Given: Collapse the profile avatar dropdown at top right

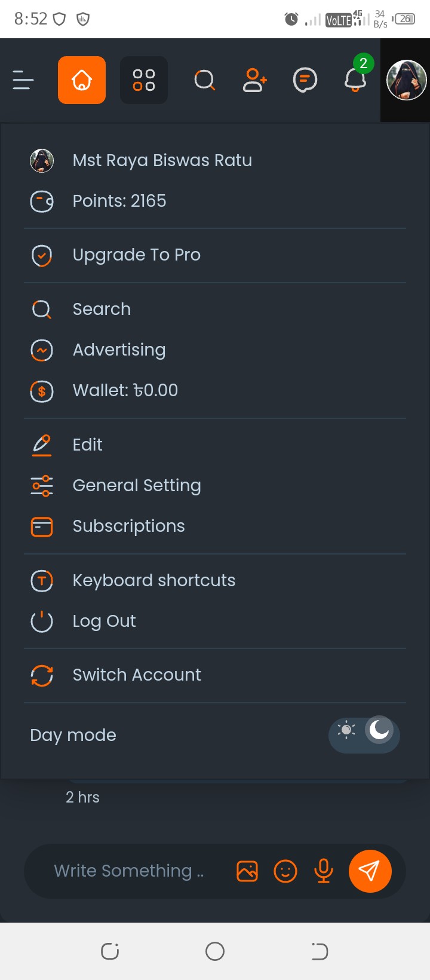Looking at the screenshot, I should click(407, 80).
